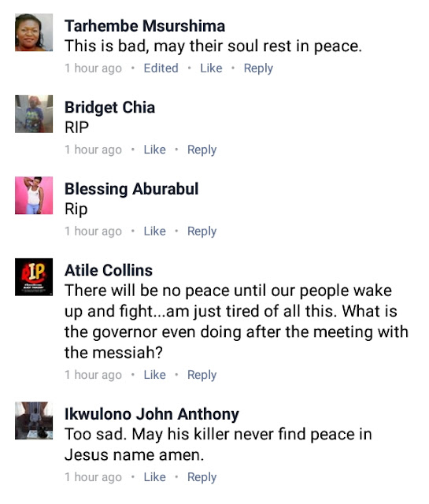Like Bridget Chia's RIP comment
Image resolution: width=429 pixels, height=504 pixels.
click(154, 150)
